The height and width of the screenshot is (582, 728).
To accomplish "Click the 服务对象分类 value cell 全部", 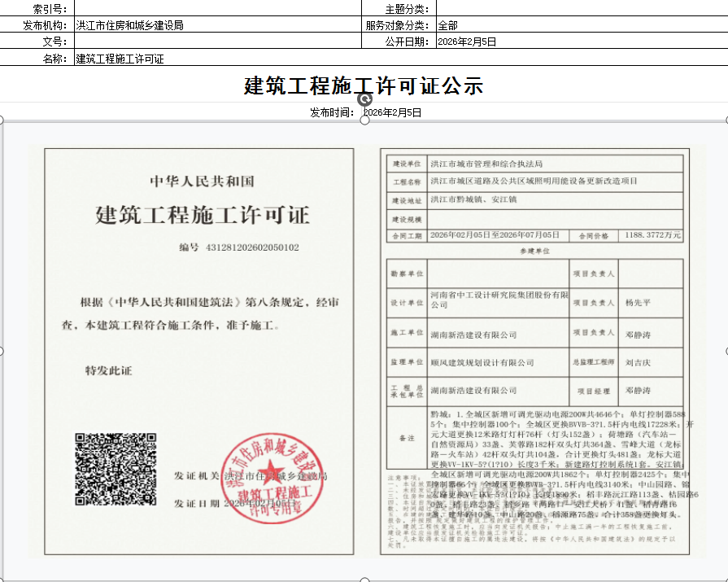I will (581, 25).
